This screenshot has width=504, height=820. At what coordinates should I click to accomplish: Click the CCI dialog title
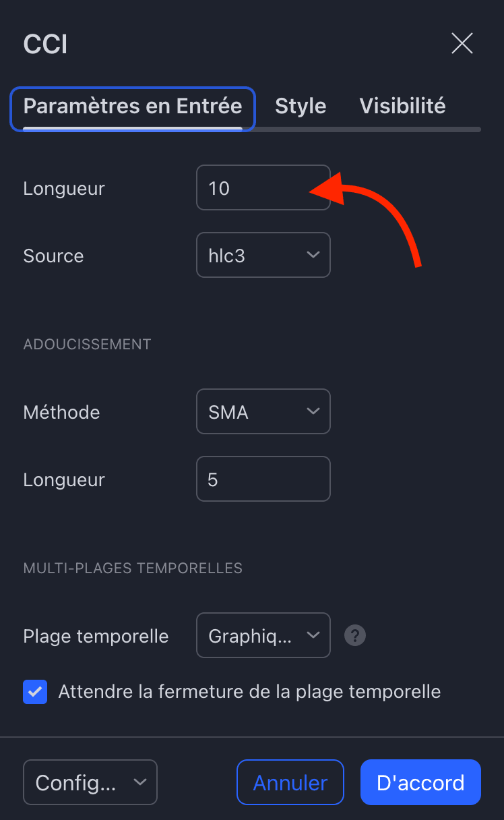(x=44, y=43)
